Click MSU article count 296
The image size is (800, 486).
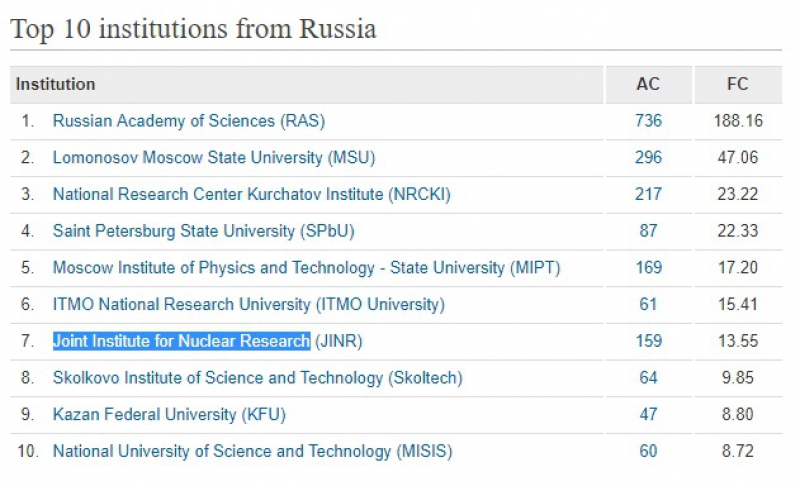(648, 158)
